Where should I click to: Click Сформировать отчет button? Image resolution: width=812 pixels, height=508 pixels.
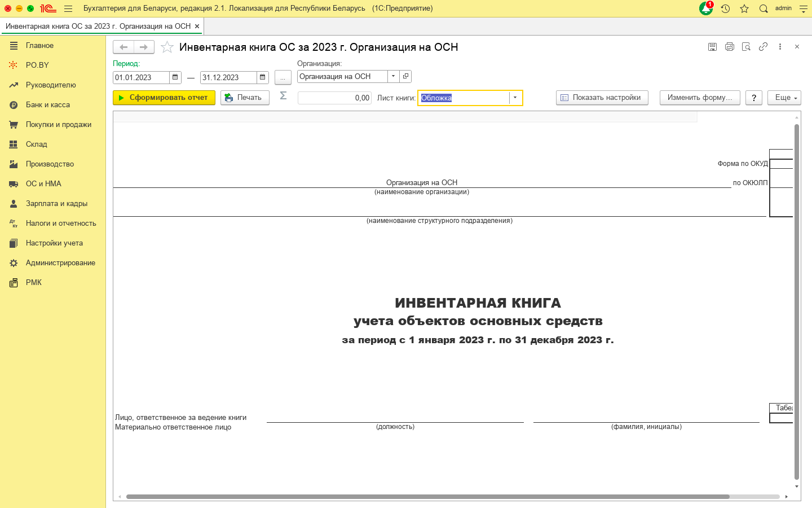(x=164, y=98)
